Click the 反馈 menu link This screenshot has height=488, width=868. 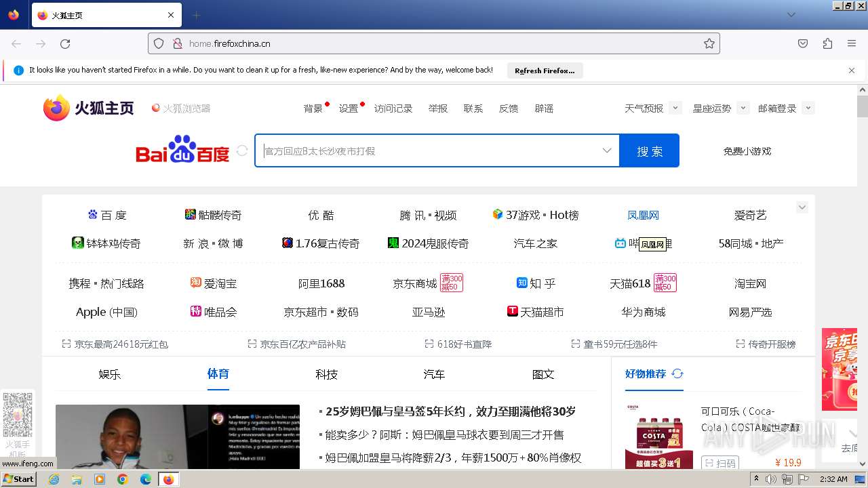(x=509, y=108)
